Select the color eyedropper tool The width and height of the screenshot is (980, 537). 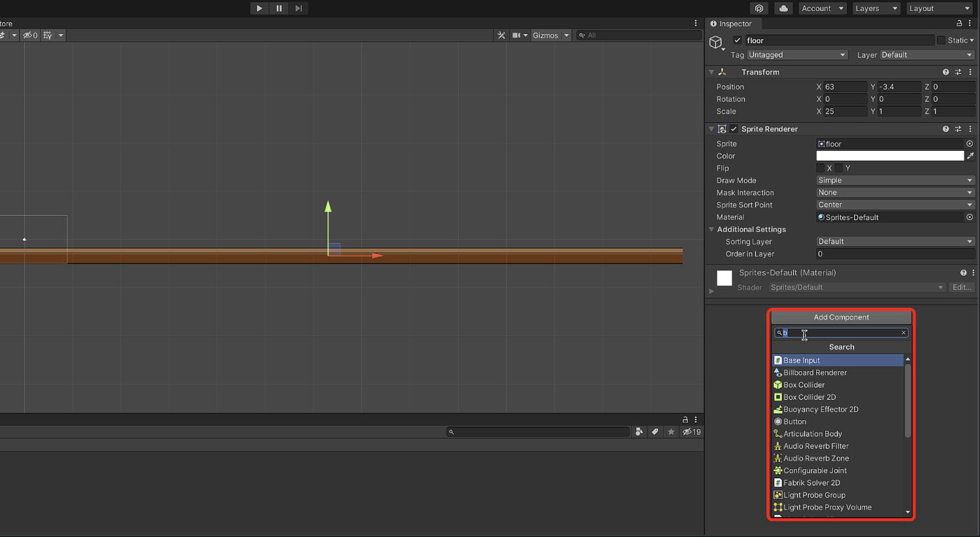[970, 156]
